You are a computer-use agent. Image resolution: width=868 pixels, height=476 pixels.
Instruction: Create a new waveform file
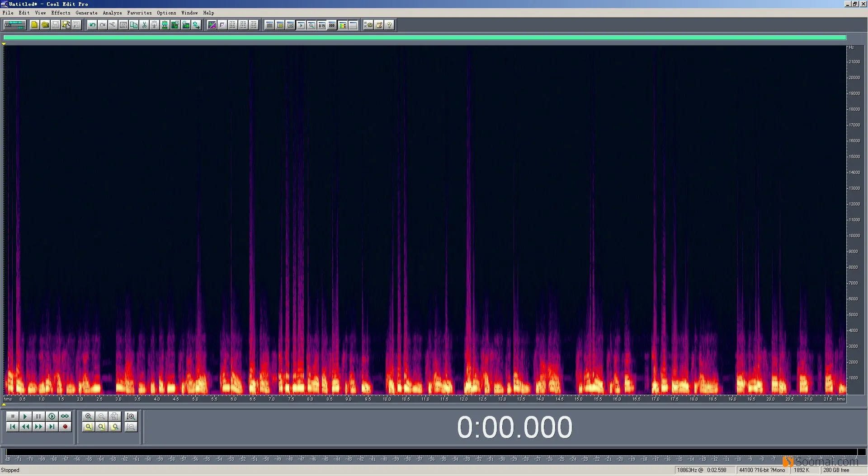(x=34, y=25)
